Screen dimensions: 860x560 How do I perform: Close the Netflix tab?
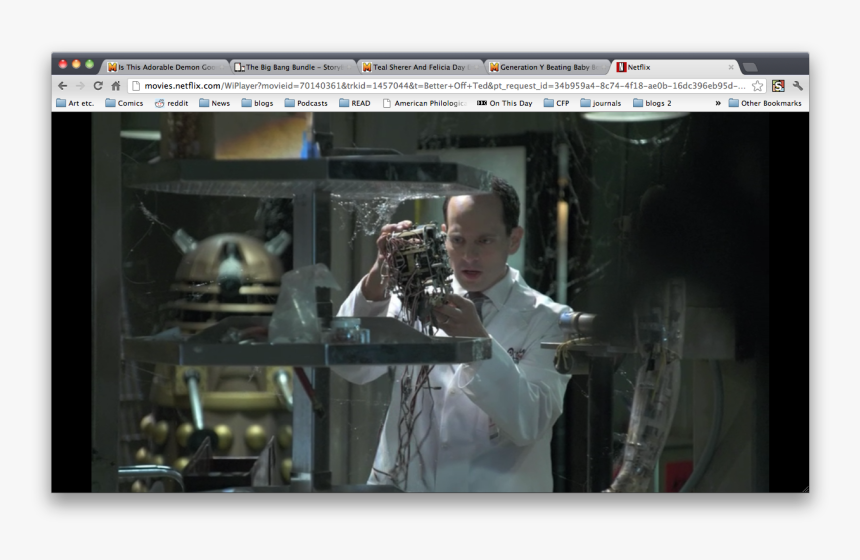pos(731,67)
